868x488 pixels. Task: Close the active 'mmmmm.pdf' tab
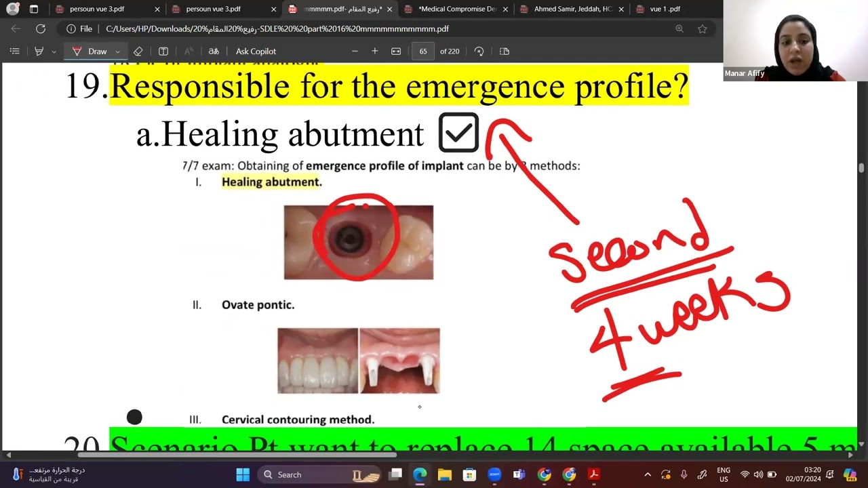click(389, 9)
